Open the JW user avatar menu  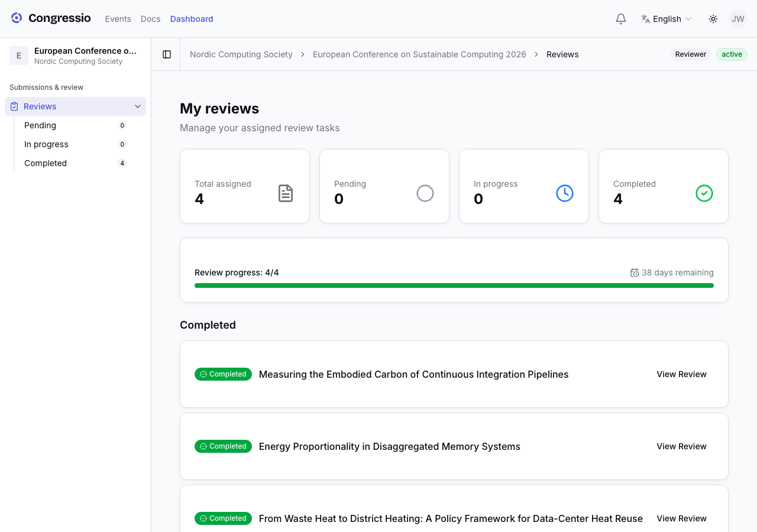738,19
